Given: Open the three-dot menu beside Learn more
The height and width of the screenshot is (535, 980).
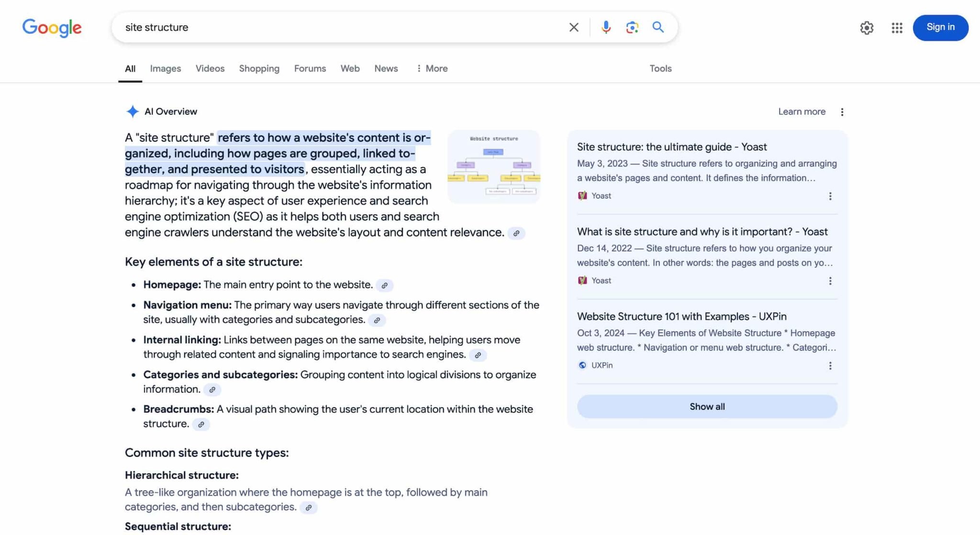Looking at the screenshot, I should coord(842,111).
